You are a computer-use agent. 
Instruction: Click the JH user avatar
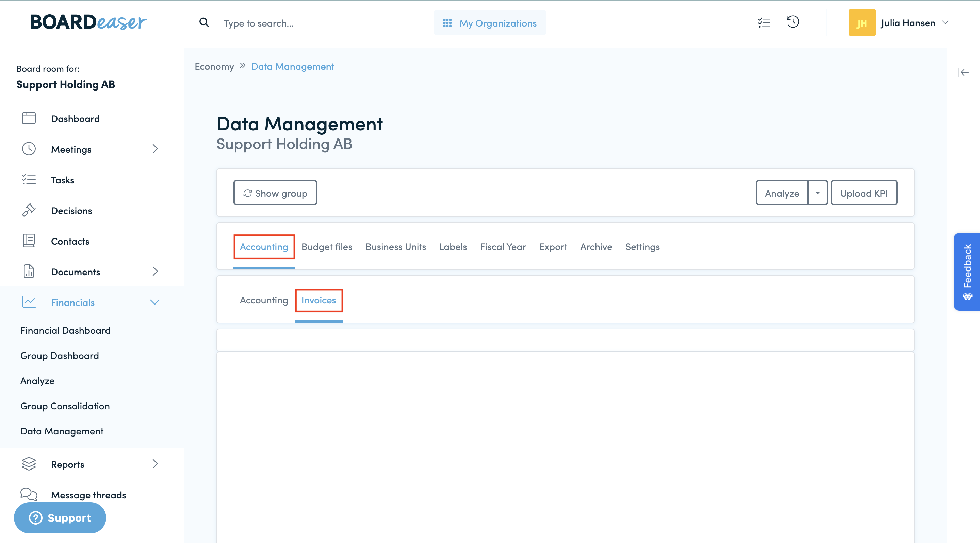862,23
